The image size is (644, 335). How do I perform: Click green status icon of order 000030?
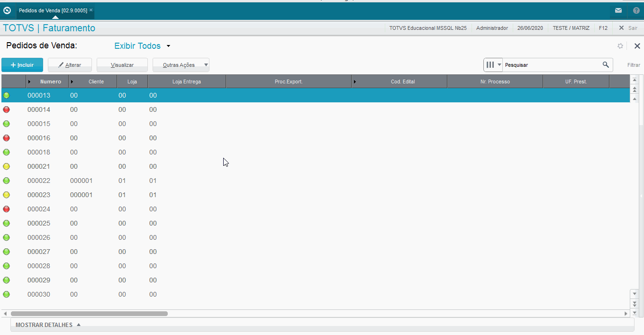point(6,294)
